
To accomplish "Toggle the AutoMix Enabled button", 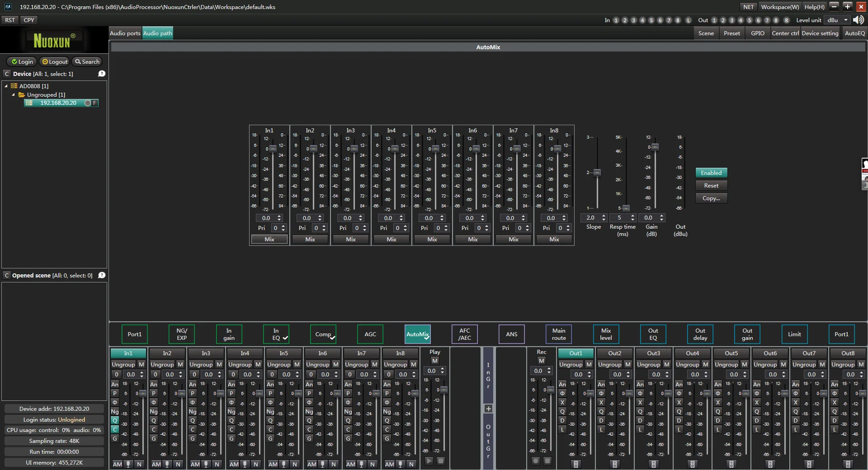I will (x=711, y=173).
